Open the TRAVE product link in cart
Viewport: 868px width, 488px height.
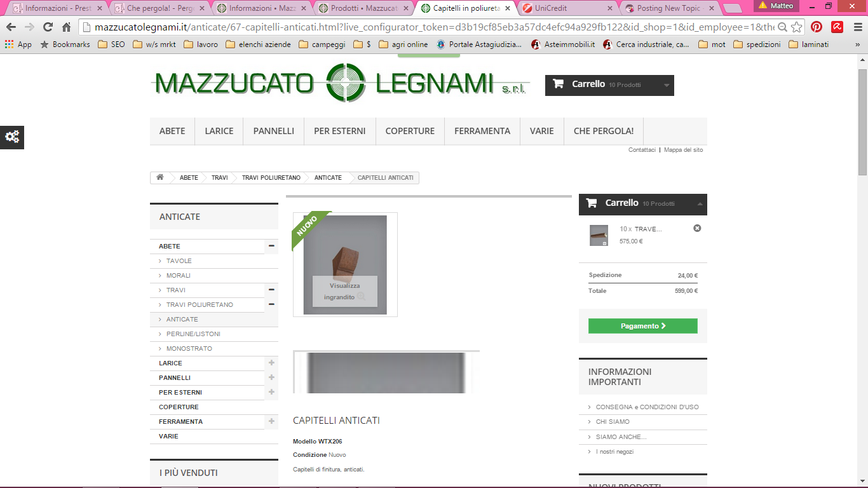pos(648,229)
